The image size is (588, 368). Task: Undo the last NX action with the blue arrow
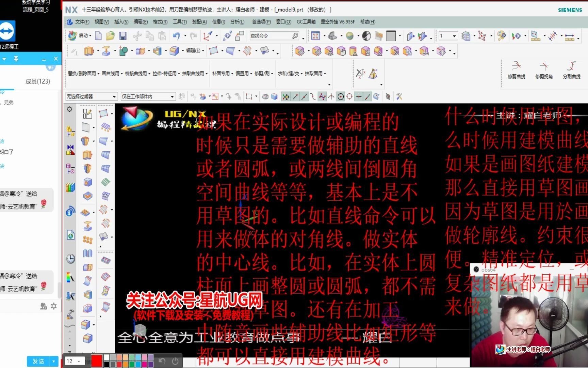point(176,35)
